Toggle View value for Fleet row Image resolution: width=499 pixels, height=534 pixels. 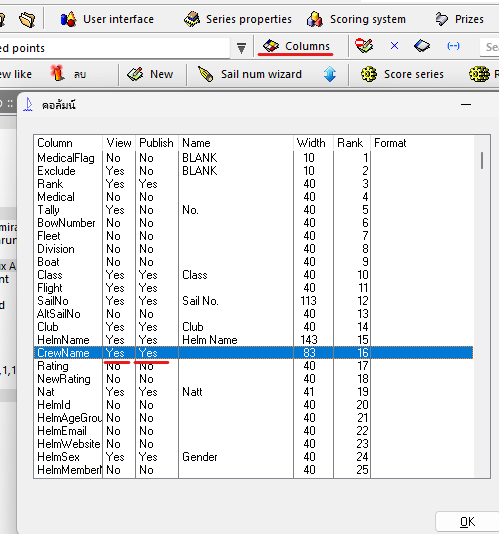(113, 236)
